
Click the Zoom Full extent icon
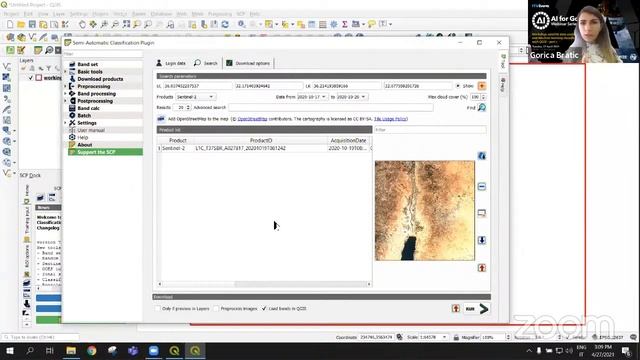126,24
